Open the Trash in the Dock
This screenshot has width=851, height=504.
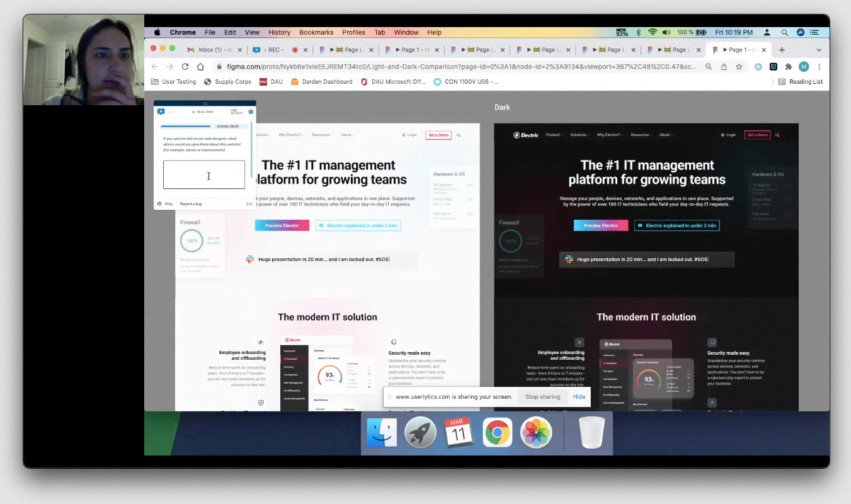[x=591, y=433]
